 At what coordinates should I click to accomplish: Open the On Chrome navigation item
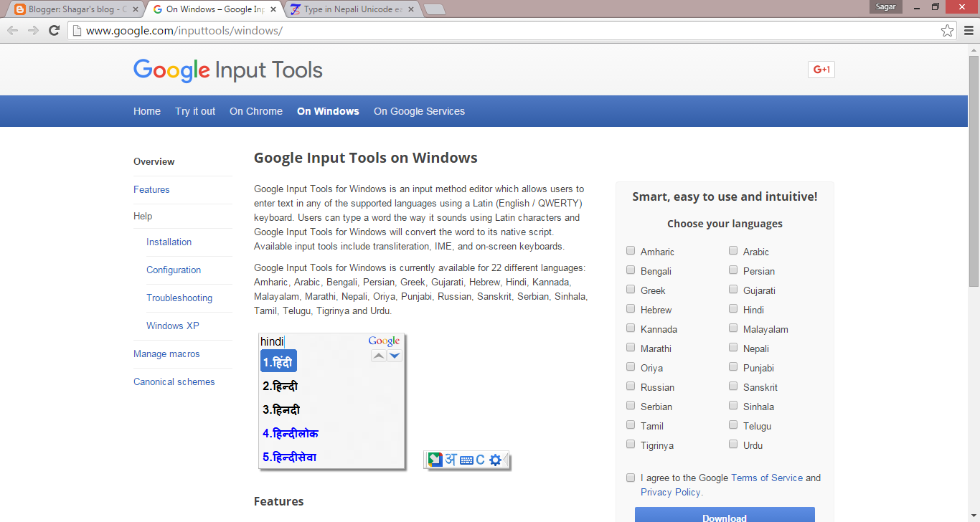tap(255, 111)
